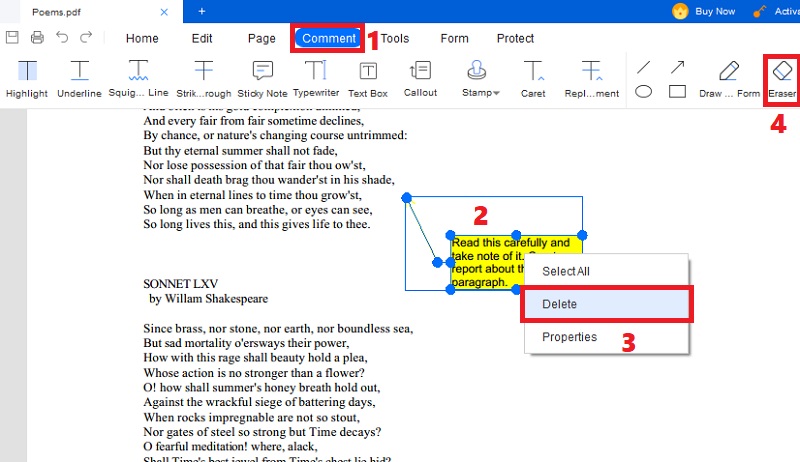Open the Protect menu tab
Screen dimensions: 800x462
tap(515, 38)
